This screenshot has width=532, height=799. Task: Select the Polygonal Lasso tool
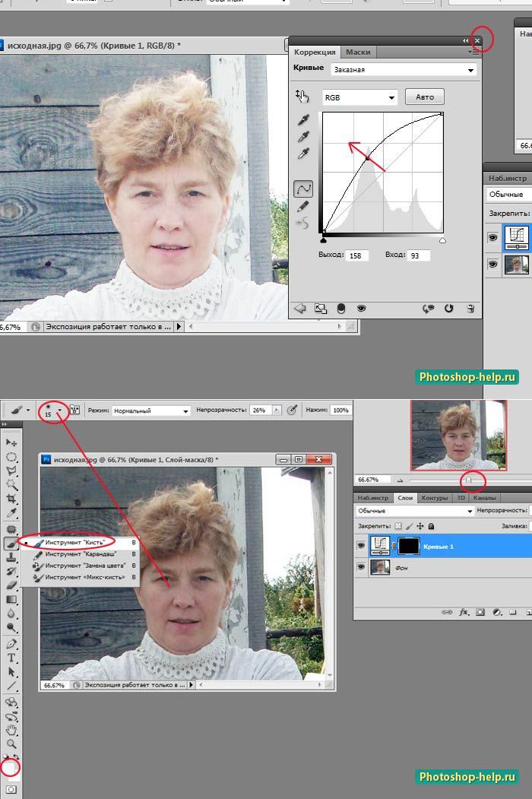11,471
